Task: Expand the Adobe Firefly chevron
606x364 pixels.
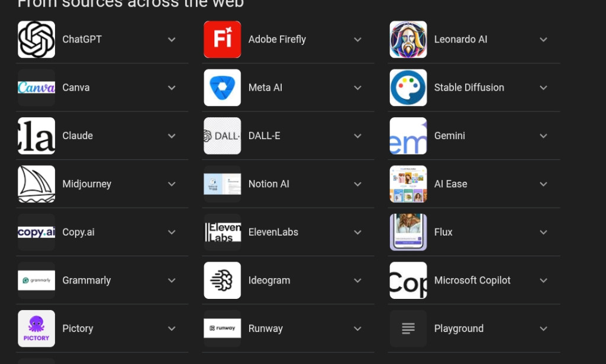Action: coord(357,40)
